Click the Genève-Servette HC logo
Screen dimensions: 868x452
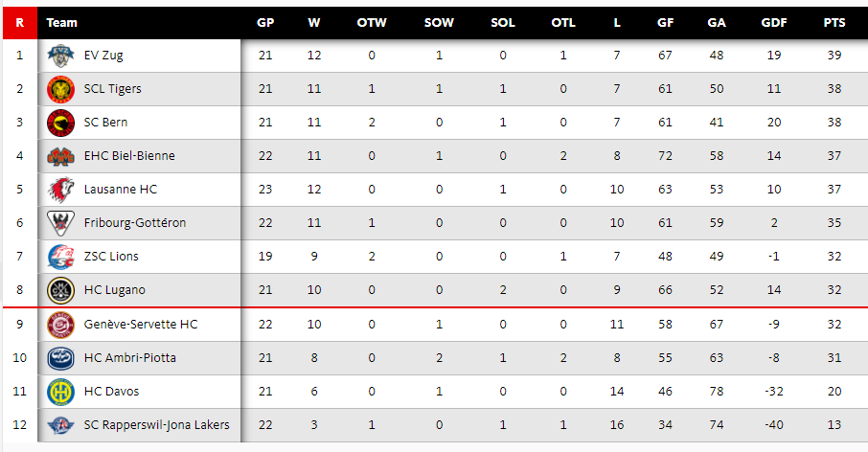pos(60,325)
